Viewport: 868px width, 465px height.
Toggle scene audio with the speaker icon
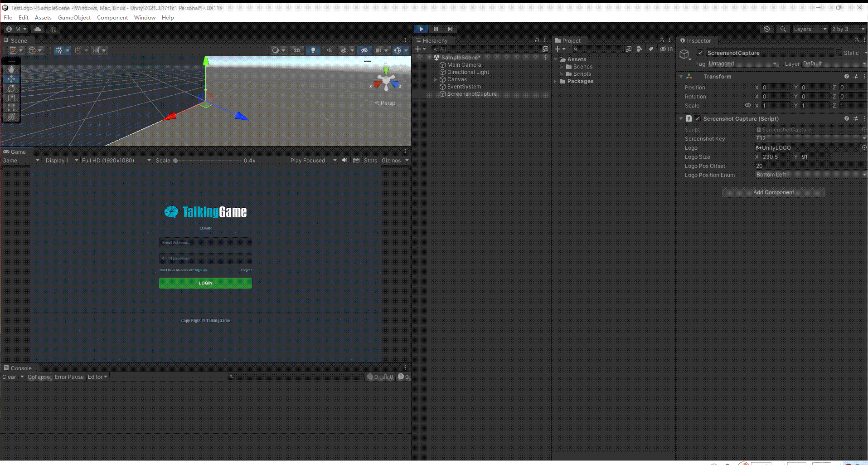pyautogui.click(x=330, y=50)
